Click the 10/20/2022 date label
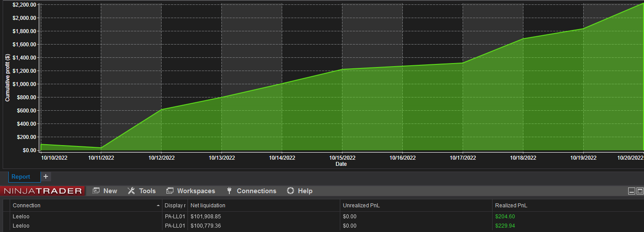Image resolution: width=644 pixels, height=232 pixels. 630,157
